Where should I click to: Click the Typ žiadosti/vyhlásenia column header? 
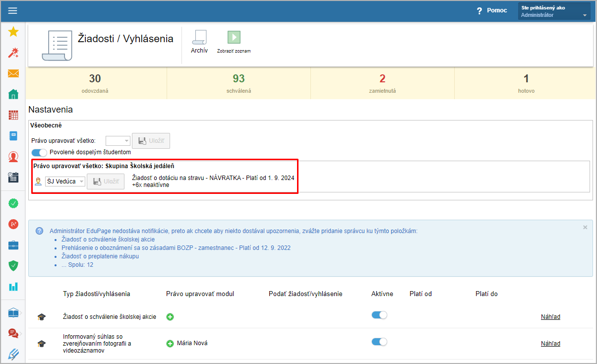pyautogui.click(x=97, y=294)
